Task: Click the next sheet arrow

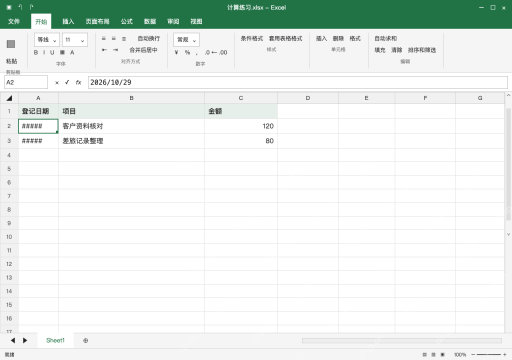Action: [x=25, y=340]
